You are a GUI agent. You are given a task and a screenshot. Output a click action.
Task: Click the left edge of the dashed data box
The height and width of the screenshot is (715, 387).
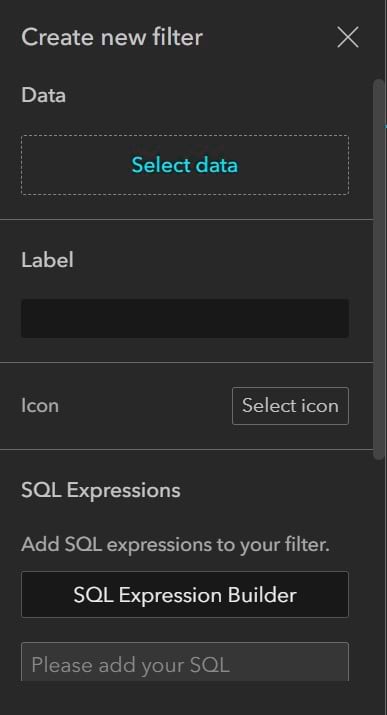click(22, 165)
